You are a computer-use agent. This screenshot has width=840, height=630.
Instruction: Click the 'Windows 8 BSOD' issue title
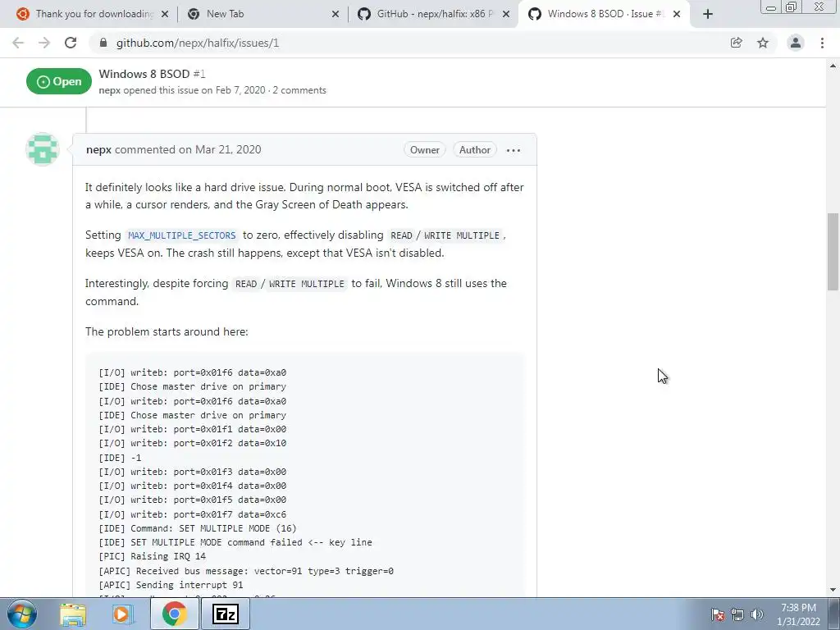pos(144,74)
